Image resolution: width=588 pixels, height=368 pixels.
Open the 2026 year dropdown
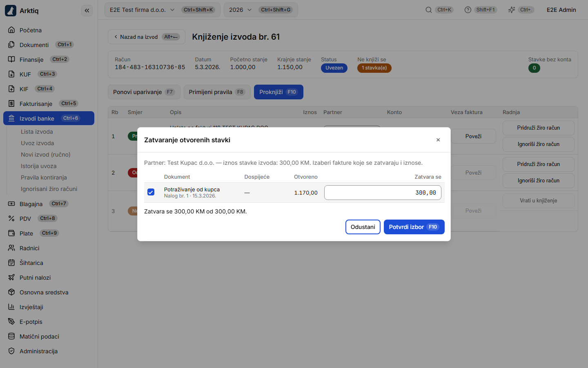click(x=261, y=10)
